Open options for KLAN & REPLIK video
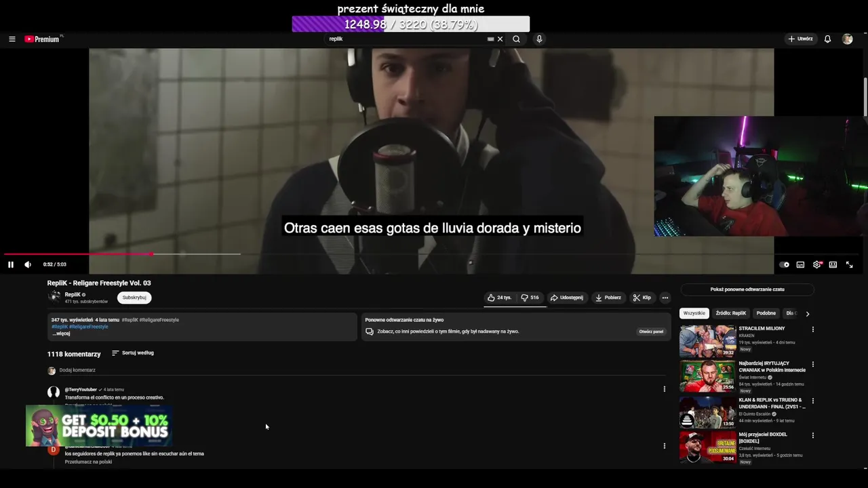The width and height of the screenshot is (868, 488). [813, 401]
